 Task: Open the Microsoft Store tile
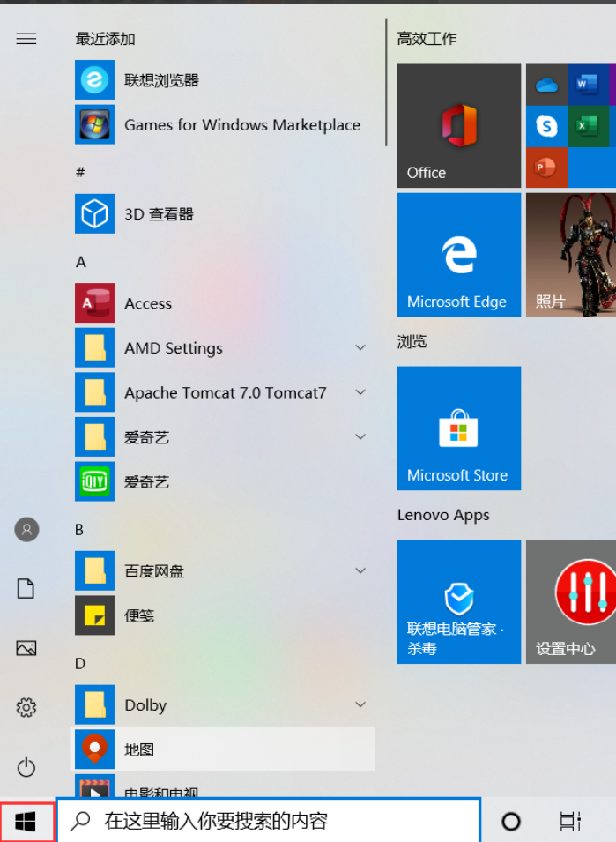(x=459, y=428)
